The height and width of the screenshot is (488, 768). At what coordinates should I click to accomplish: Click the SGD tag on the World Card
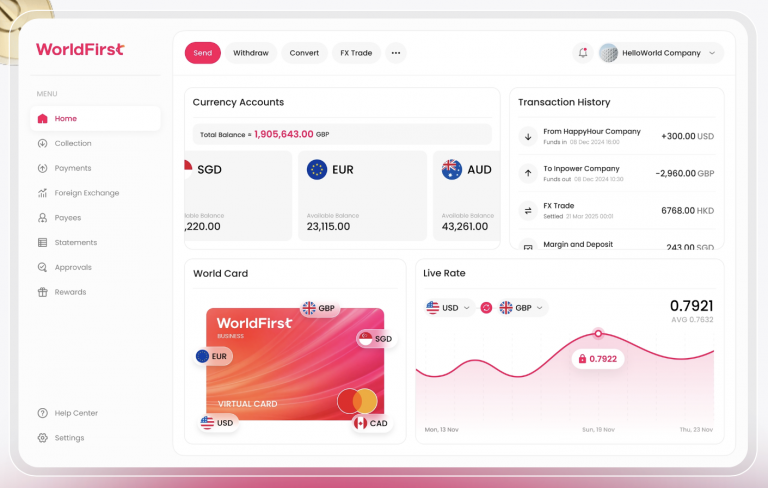[x=376, y=339]
